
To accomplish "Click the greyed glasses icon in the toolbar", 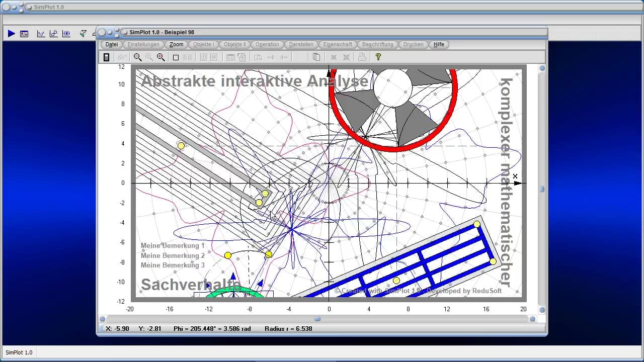I will 122,57.
